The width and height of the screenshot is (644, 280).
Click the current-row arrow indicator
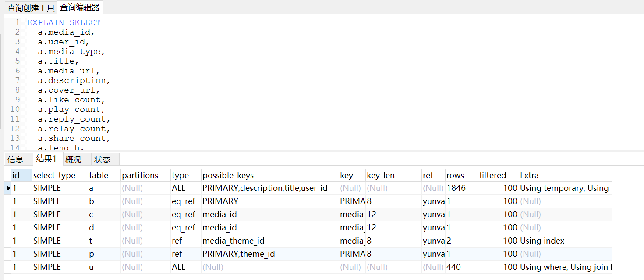tap(8, 188)
